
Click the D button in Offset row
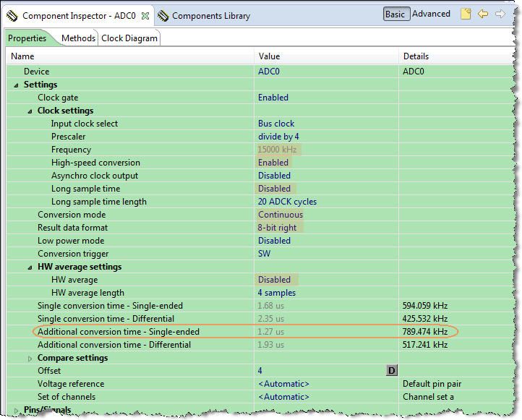click(392, 370)
